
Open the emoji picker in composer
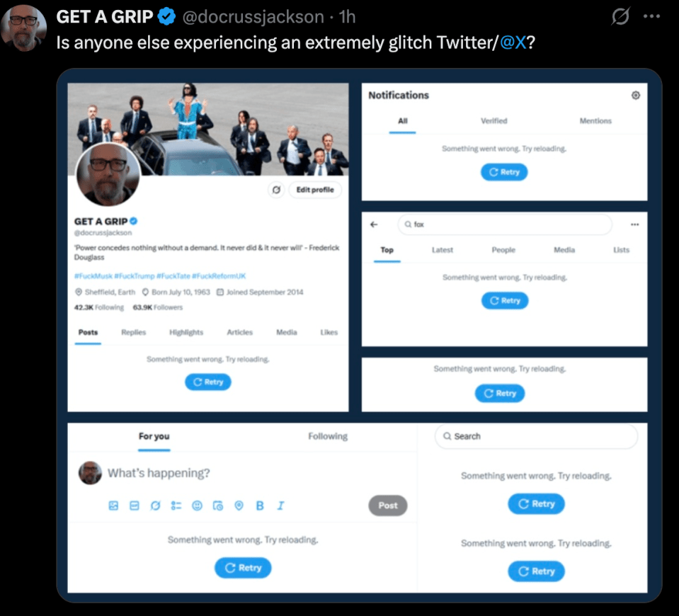197,506
